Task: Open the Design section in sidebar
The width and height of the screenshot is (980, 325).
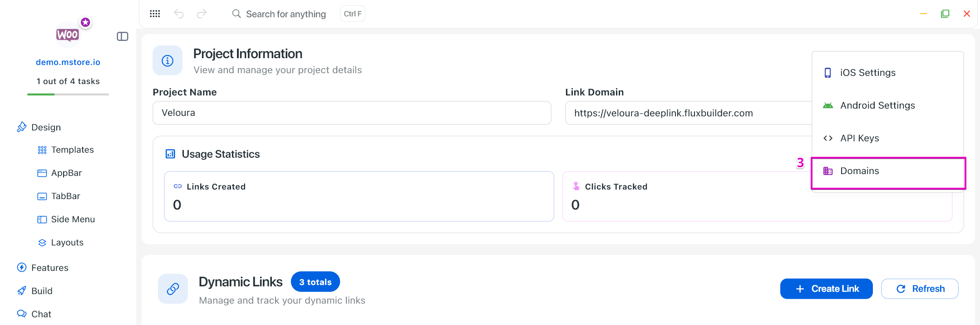Action: tap(46, 127)
